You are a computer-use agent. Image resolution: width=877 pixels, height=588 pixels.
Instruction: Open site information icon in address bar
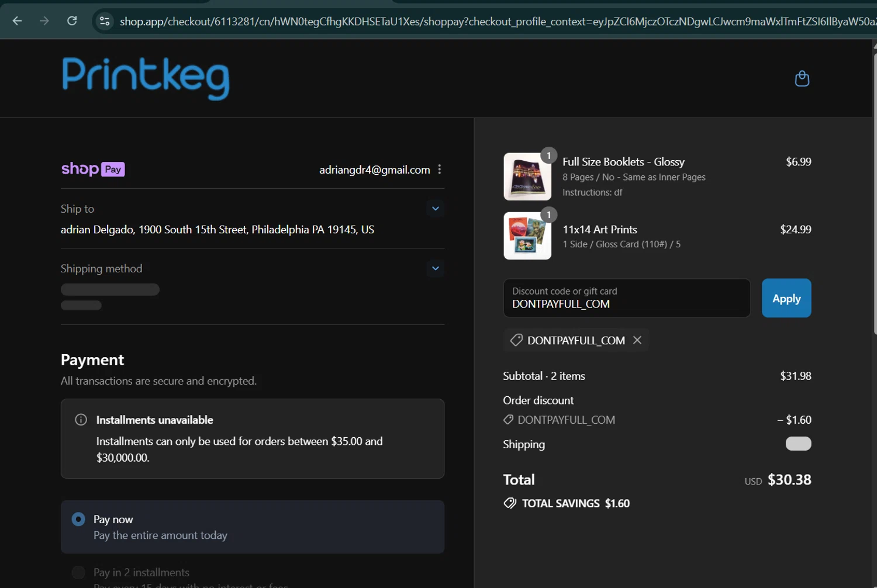[105, 21]
